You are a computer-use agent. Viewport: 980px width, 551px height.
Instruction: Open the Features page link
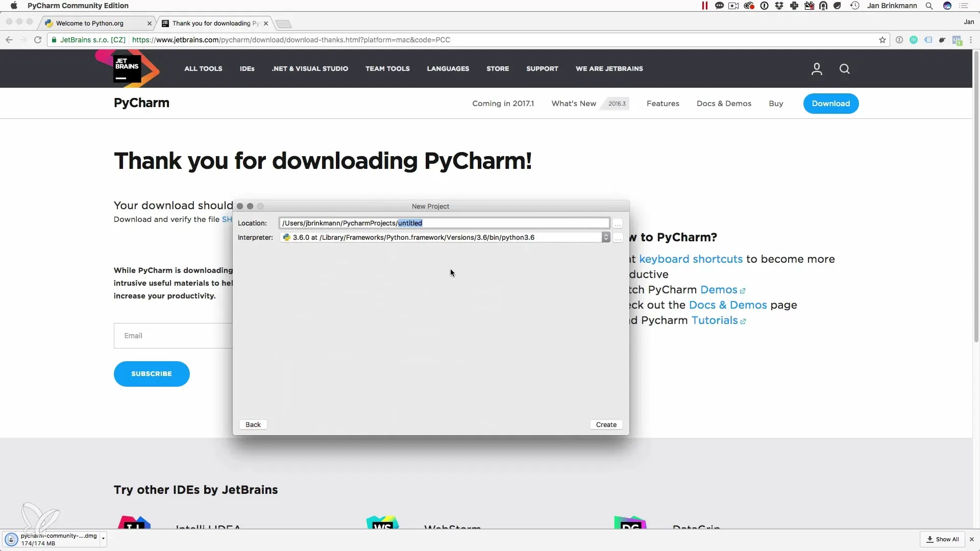point(663,104)
